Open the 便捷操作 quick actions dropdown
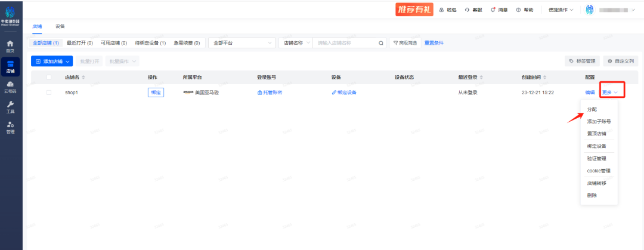Screen dimensions: 644x250 coord(561,10)
